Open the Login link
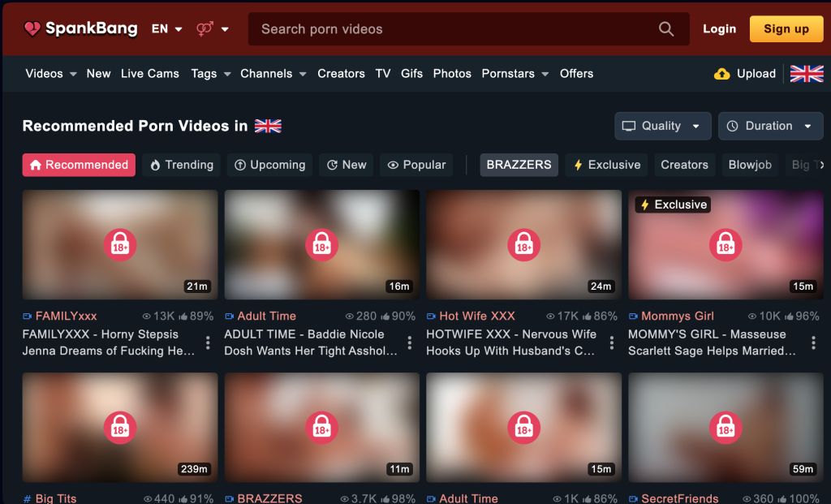Image resolution: width=831 pixels, height=504 pixels. (x=719, y=29)
